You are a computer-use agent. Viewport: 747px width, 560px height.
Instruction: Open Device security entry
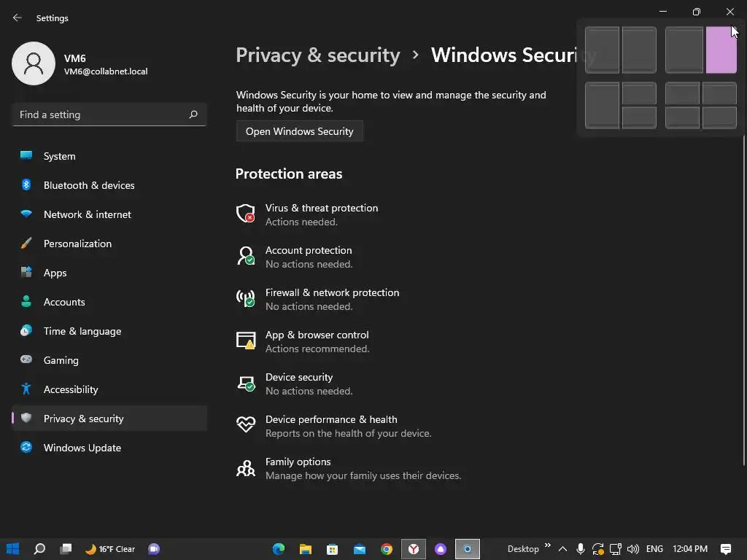pos(309,384)
